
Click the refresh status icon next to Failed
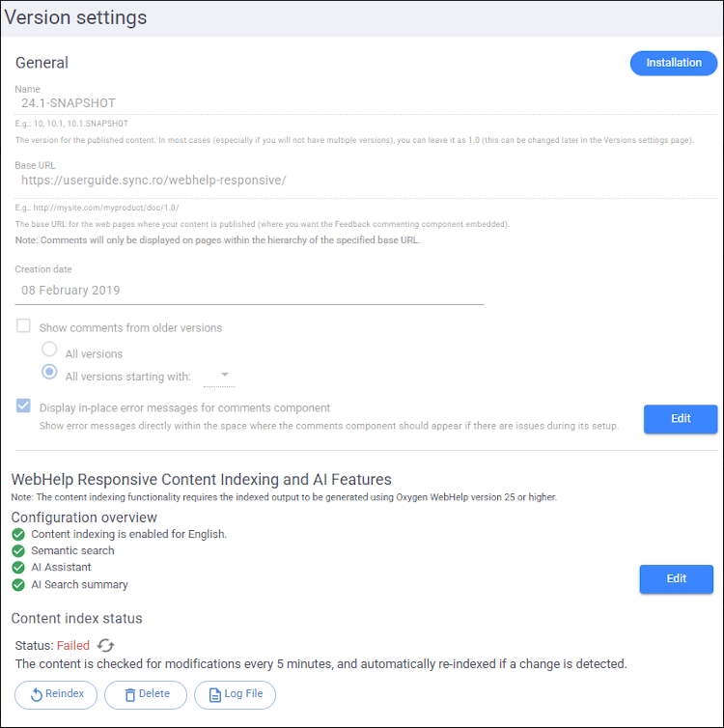click(x=106, y=645)
